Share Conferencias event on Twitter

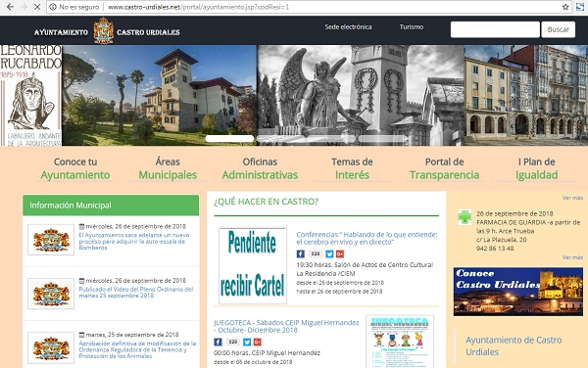(x=329, y=254)
